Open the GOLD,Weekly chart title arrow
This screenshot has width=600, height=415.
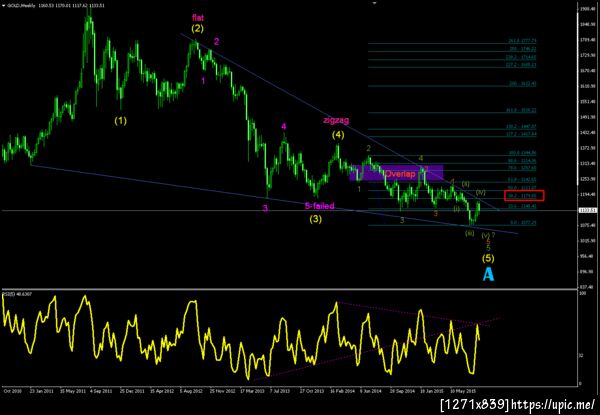tap(3, 6)
